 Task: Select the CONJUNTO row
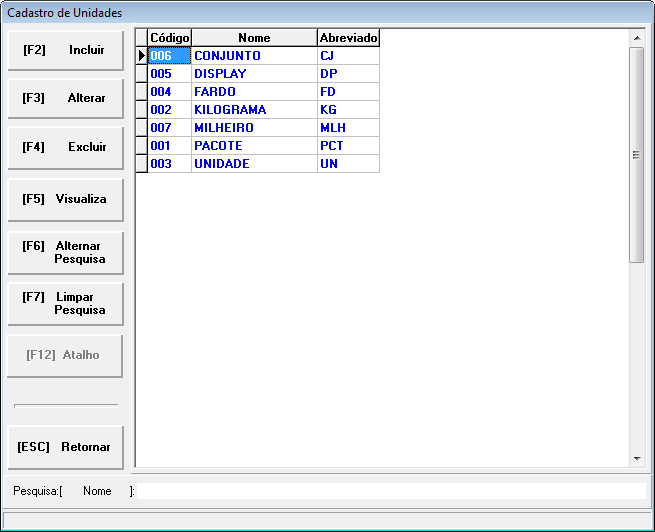click(253, 56)
